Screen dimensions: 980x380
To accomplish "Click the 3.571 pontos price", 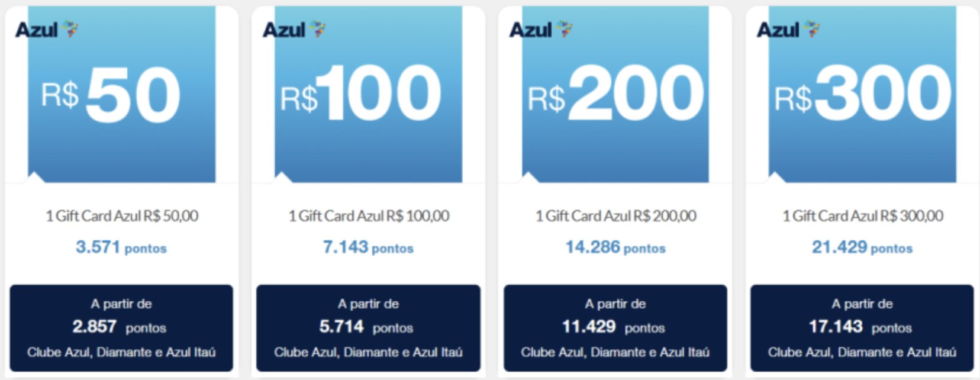I will pos(121,247).
